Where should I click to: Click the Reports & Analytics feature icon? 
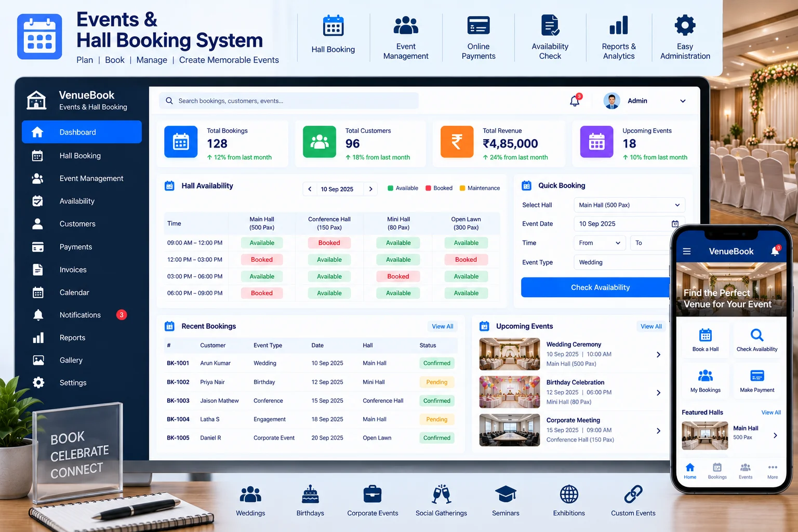(x=619, y=25)
